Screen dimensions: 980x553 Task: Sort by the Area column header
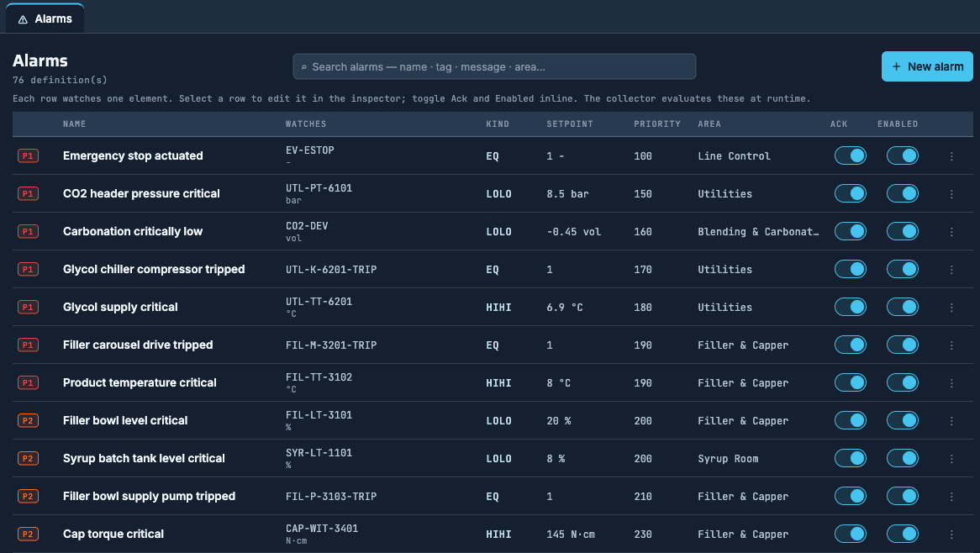pos(709,124)
